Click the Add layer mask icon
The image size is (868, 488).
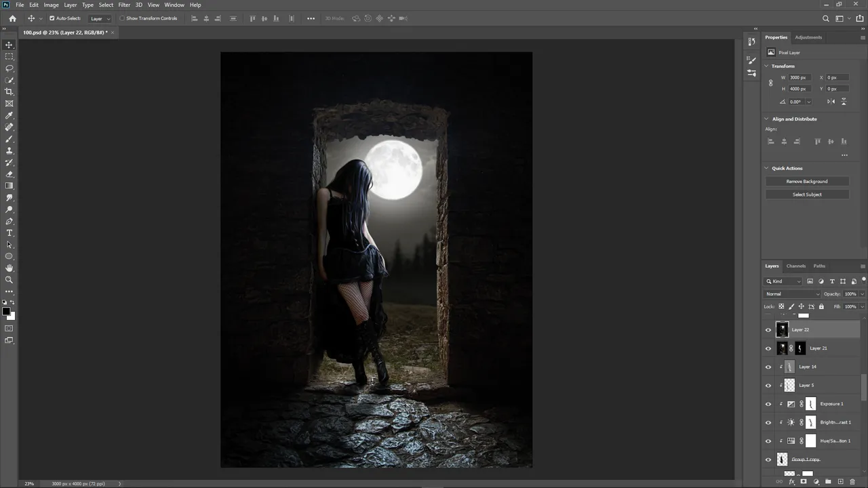point(804,482)
